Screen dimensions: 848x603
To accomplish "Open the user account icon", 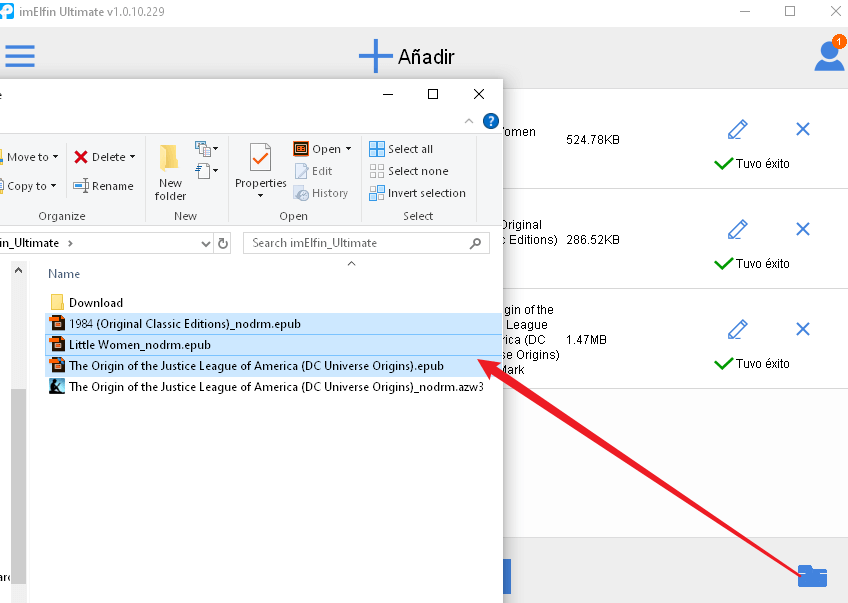I will (829, 56).
